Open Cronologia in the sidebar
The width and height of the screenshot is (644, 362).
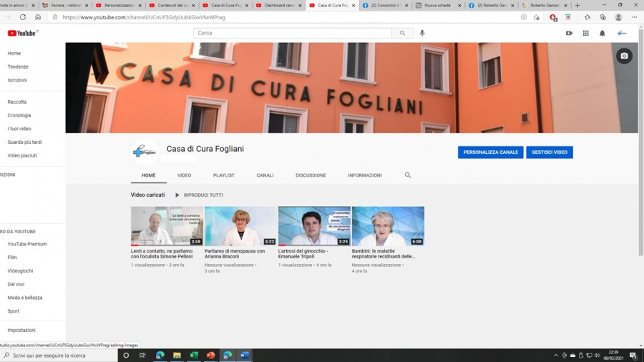pos(19,115)
